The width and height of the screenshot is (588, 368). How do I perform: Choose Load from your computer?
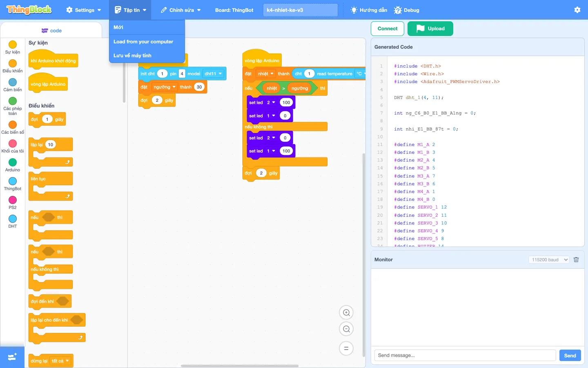pyautogui.click(x=147, y=42)
